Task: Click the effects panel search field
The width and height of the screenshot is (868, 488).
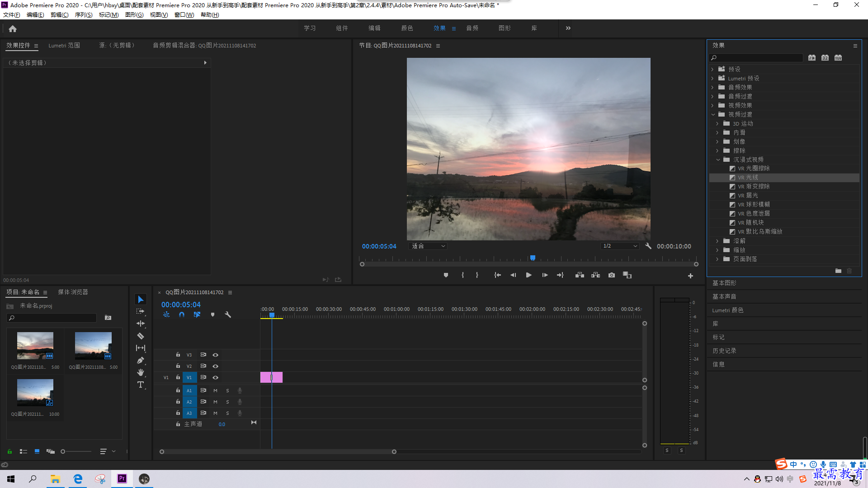Action: (x=756, y=58)
